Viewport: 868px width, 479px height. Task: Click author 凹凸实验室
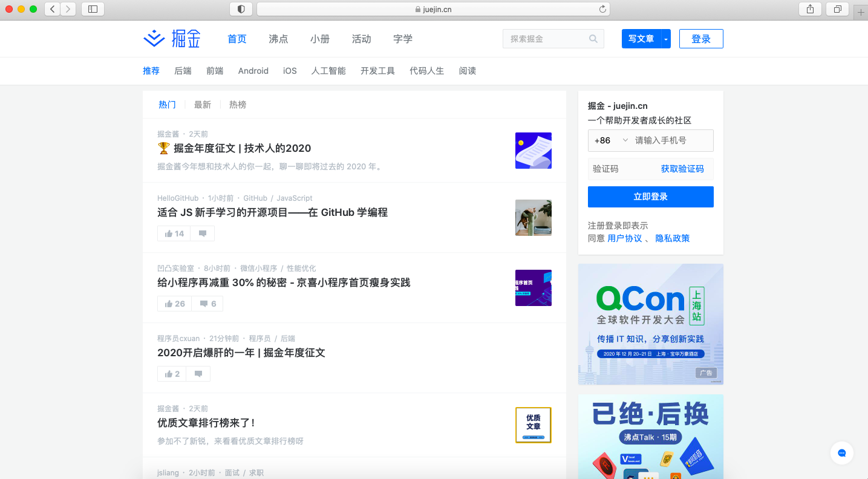(x=175, y=269)
